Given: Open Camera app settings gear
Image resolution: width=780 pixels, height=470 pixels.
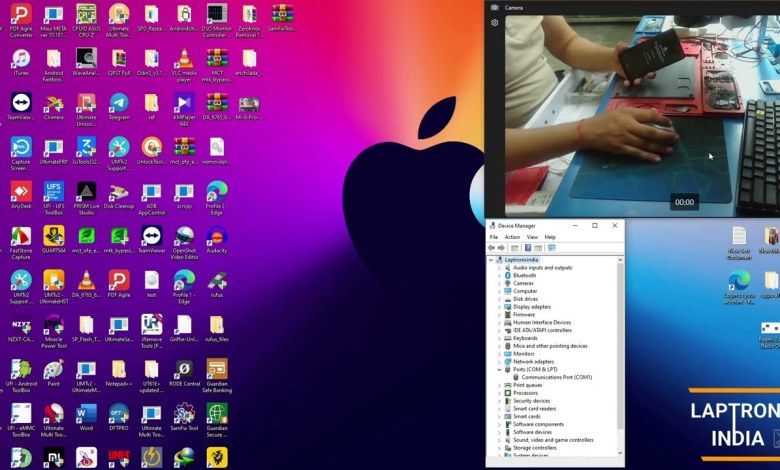Looking at the screenshot, I should (x=494, y=23).
